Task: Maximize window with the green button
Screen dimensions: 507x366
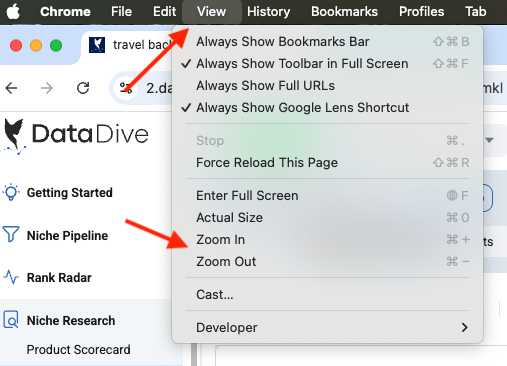Action: [56, 45]
